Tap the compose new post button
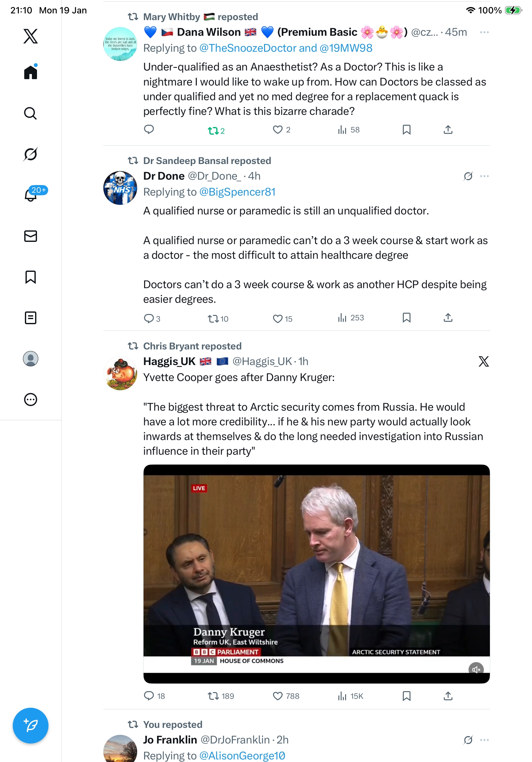The height and width of the screenshot is (762, 532). tap(30, 726)
